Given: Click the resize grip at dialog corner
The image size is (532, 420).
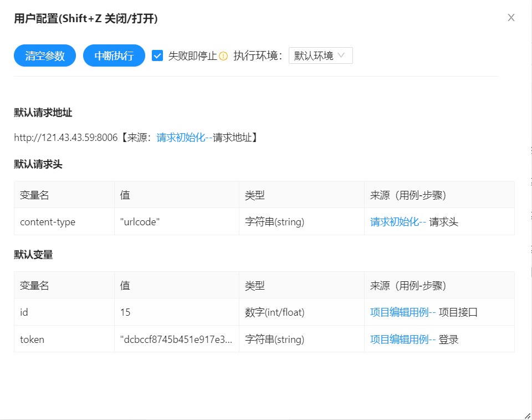Looking at the screenshot, I should pyautogui.click(x=528, y=416).
